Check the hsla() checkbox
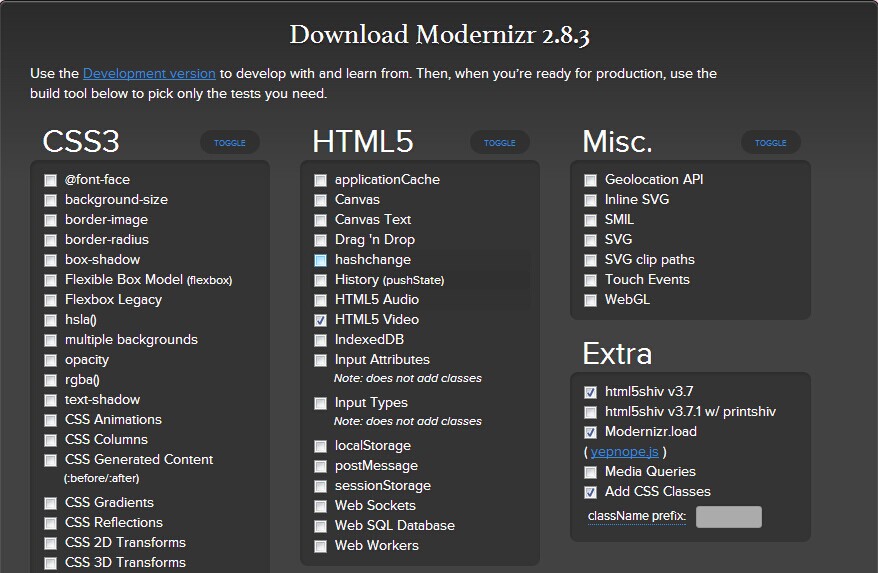Screen dimensions: 878x573 [50, 320]
